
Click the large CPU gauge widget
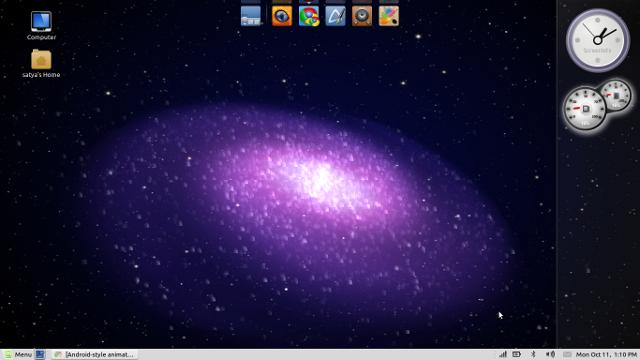[x=585, y=109]
